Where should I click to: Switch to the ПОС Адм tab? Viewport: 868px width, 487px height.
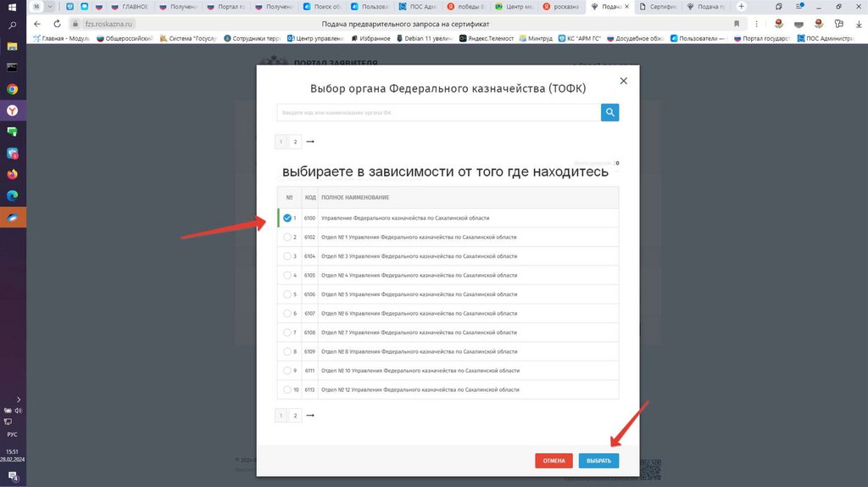click(x=417, y=7)
